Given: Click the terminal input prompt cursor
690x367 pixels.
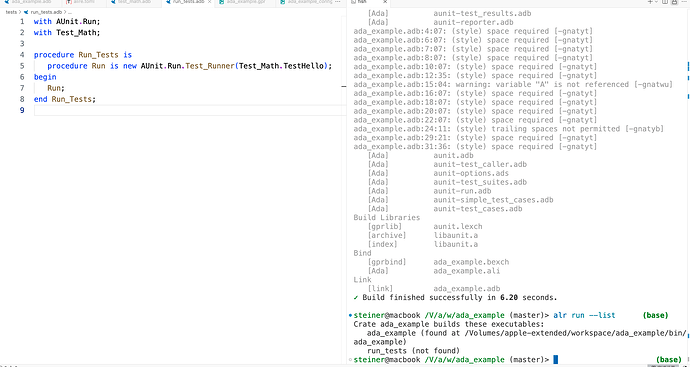Looking at the screenshot, I should (x=555, y=360).
